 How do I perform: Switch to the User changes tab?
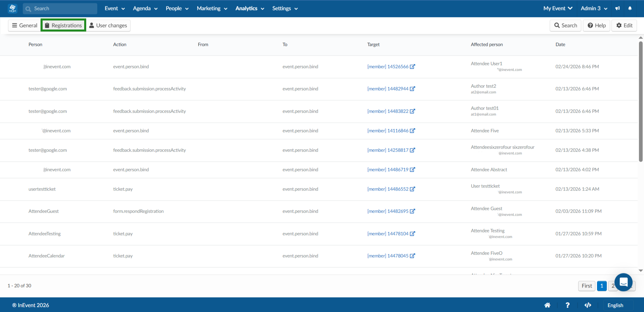[x=108, y=25]
